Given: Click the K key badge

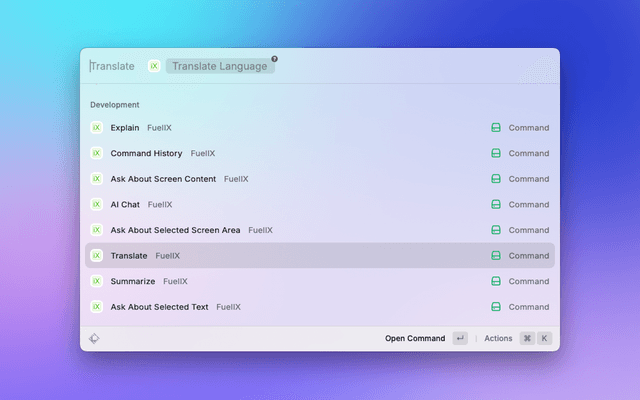Looking at the screenshot, I should click(x=544, y=338).
